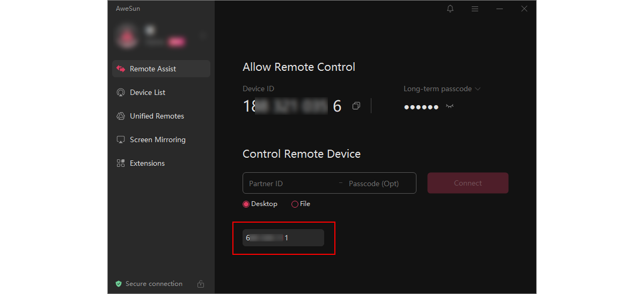This screenshot has height=294, width=644.
Task: Copy the Device ID
Action: point(356,106)
